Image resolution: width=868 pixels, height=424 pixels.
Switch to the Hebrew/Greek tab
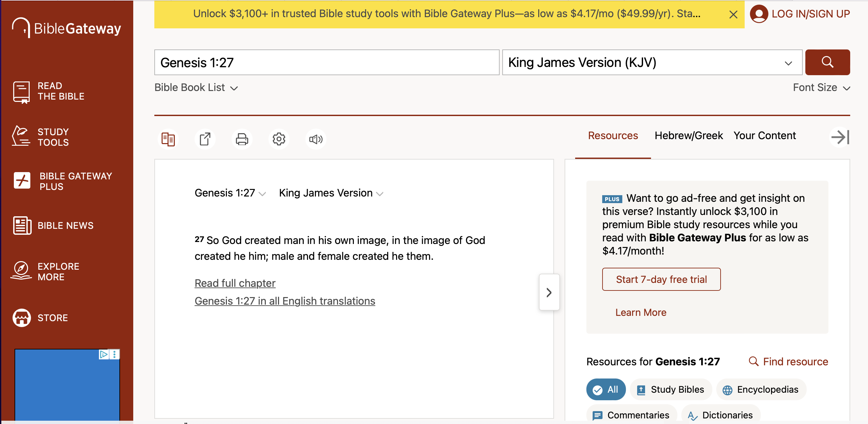click(688, 136)
